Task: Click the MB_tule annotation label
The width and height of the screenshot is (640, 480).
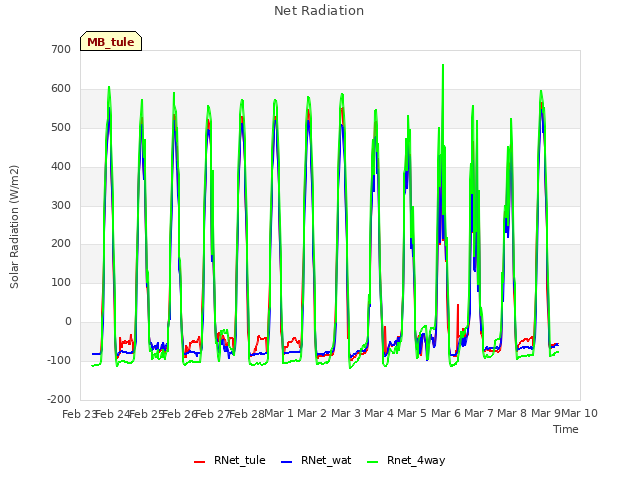Action: (x=111, y=41)
